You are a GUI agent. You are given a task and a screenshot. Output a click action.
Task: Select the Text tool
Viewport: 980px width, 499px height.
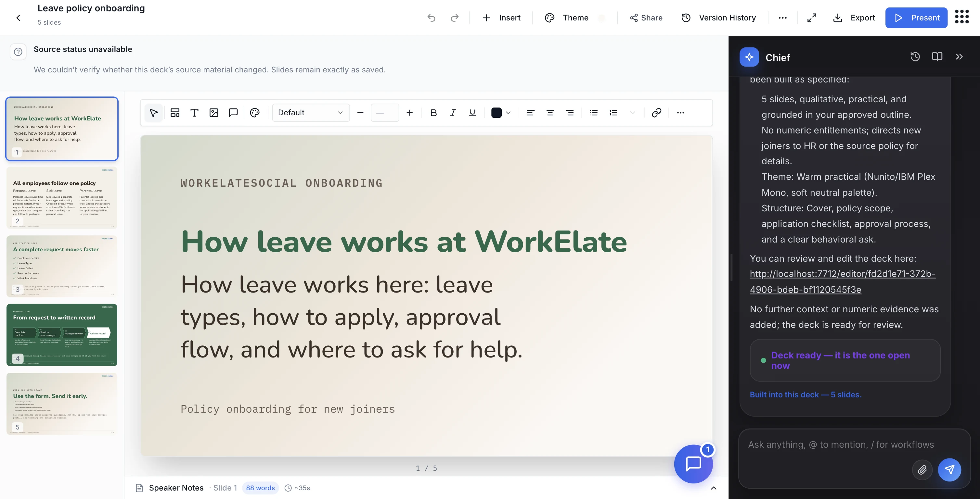pyautogui.click(x=194, y=112)
